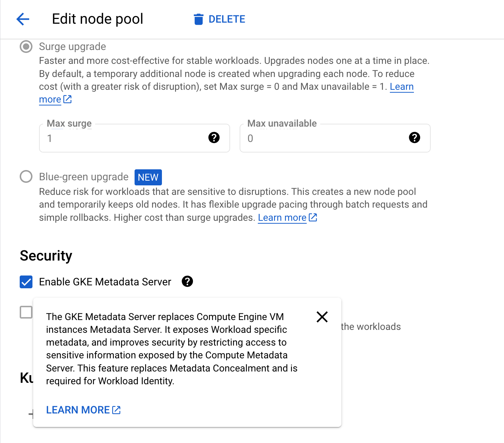Click help icon beside Enable GKE Metadata Server
504x443 pixels.
coord(187,281)
